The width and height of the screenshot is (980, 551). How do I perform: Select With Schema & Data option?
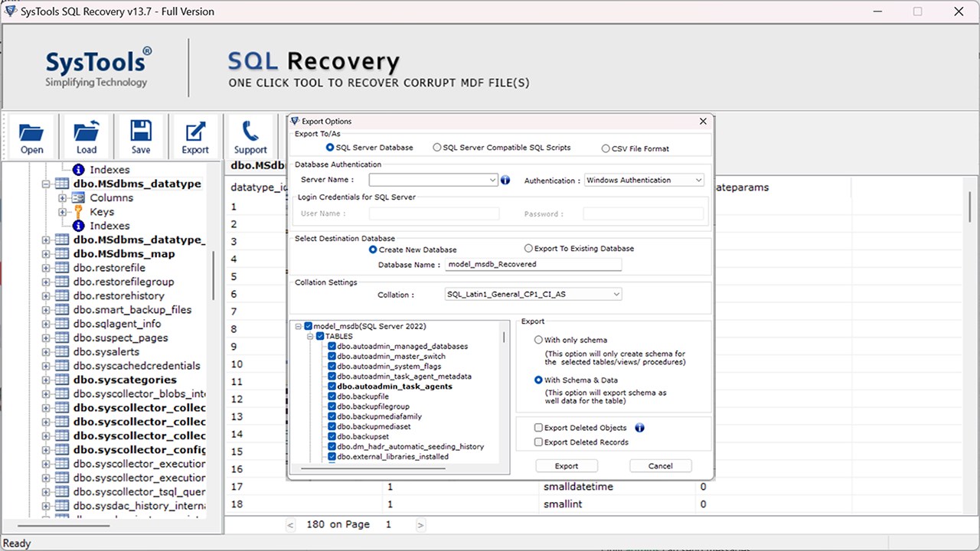[x=538, y=380]
